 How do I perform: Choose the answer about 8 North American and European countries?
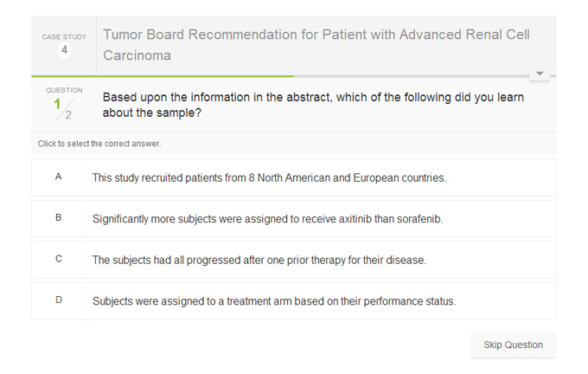[x=269, y=178]
